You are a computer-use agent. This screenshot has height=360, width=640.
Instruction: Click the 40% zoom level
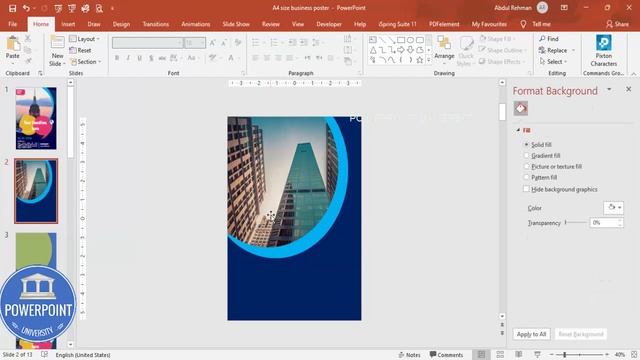click(620, 355)
